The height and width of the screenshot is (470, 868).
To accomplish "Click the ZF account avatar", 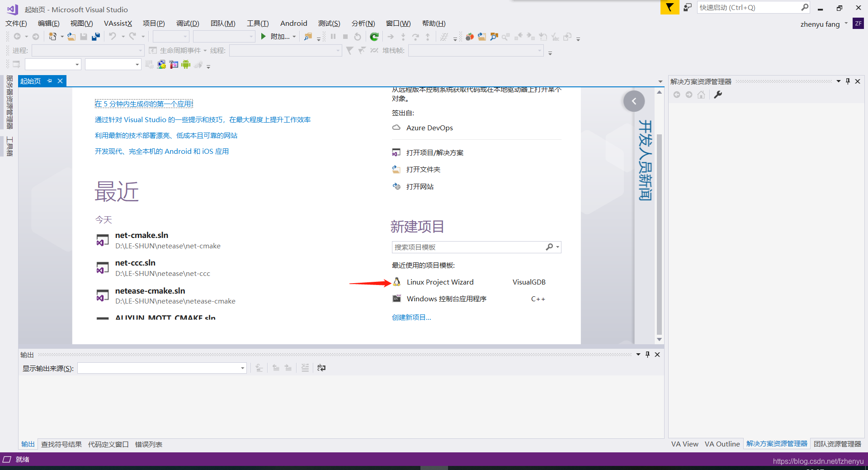I will (x=858, y=24).
